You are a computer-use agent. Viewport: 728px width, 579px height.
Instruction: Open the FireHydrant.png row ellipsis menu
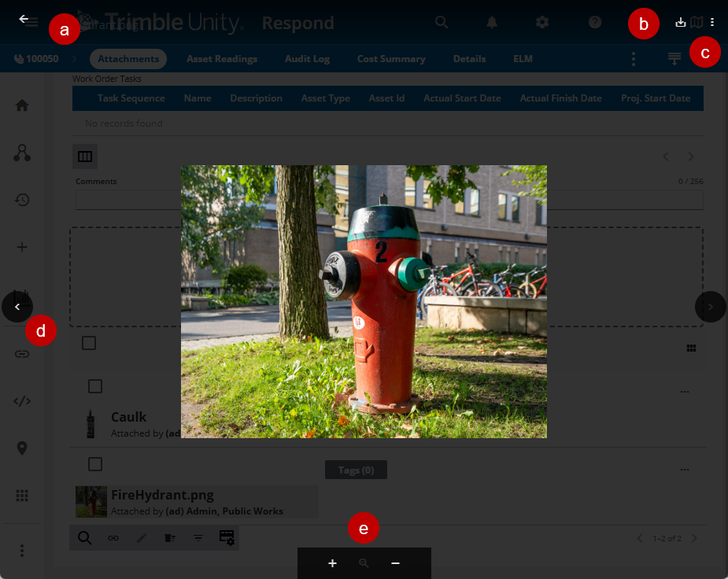pos(685,470)
